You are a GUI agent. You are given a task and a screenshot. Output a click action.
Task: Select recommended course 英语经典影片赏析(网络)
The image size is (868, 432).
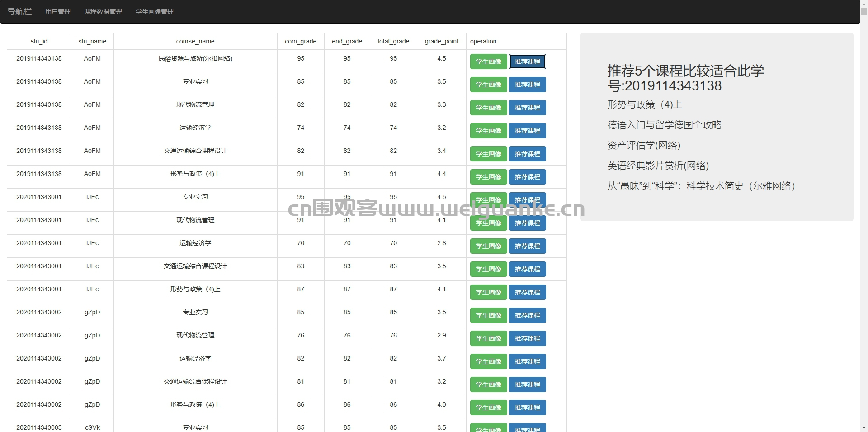658,166
